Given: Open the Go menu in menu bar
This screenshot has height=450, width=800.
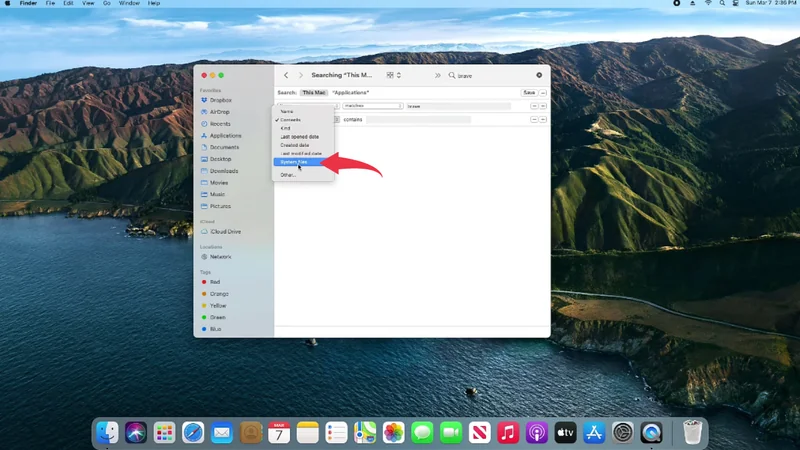Looking at the screenshot, I should pos(106,4).
